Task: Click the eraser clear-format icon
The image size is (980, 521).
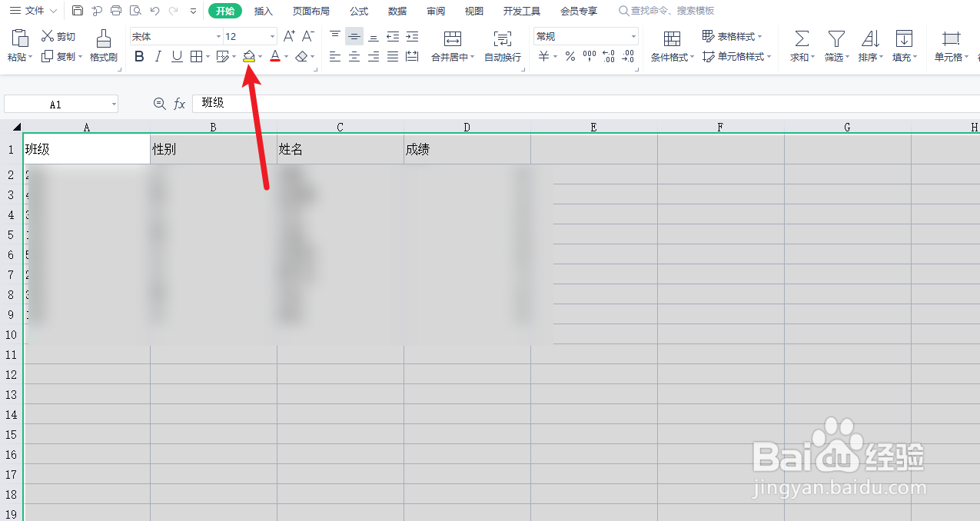Action: [301, 56]
